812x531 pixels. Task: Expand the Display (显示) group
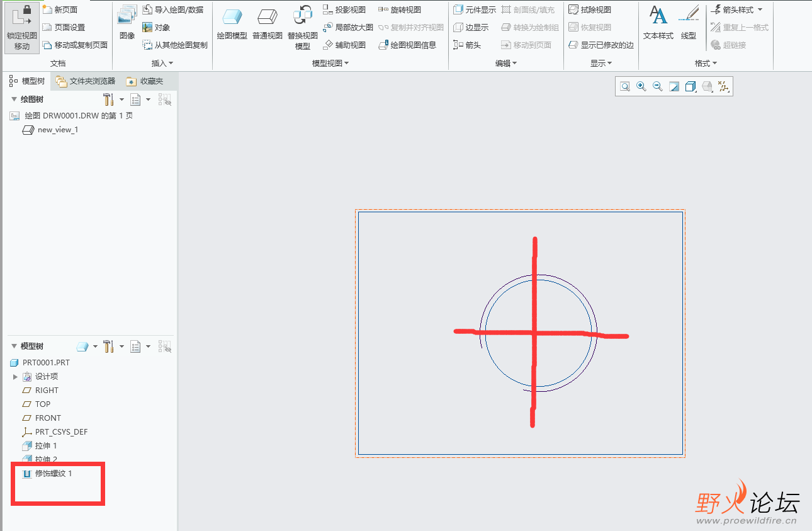(x=601, y=63)
